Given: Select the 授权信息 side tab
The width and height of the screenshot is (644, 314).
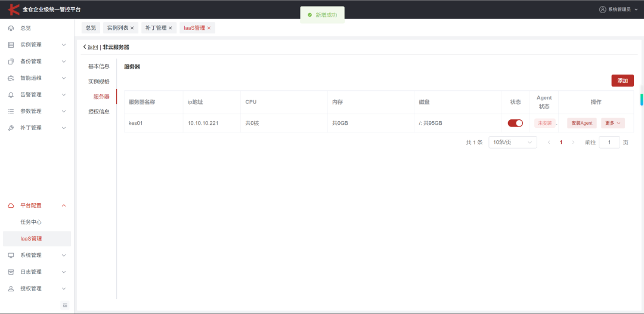Looking at the screenshot, I should click(x=99, y=112).
